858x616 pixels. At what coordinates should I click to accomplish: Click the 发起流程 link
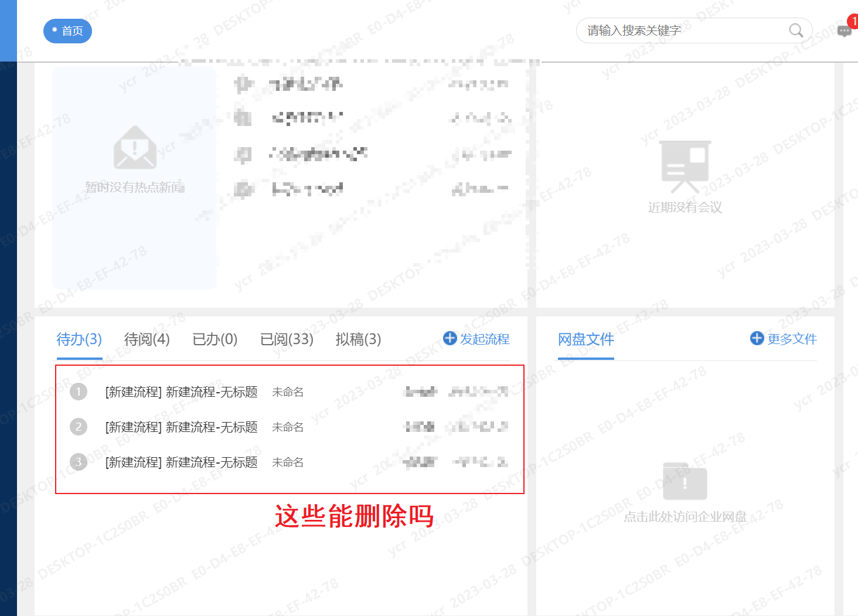click(x=485, y=339)
